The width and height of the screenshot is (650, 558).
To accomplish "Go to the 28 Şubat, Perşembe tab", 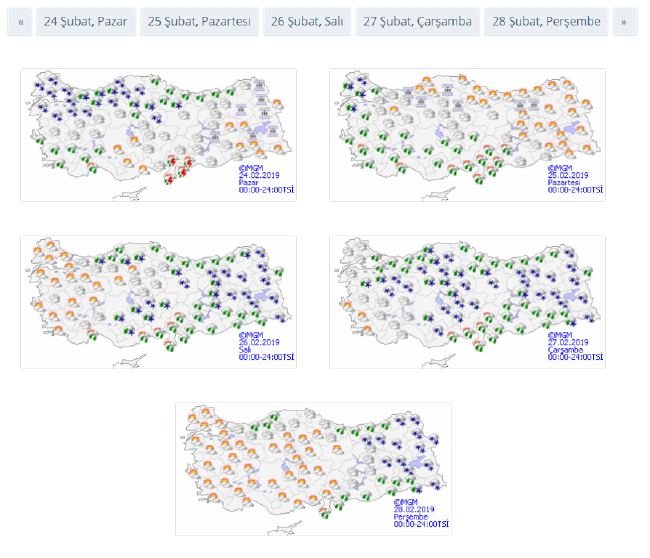I will (x=547, y=21).
